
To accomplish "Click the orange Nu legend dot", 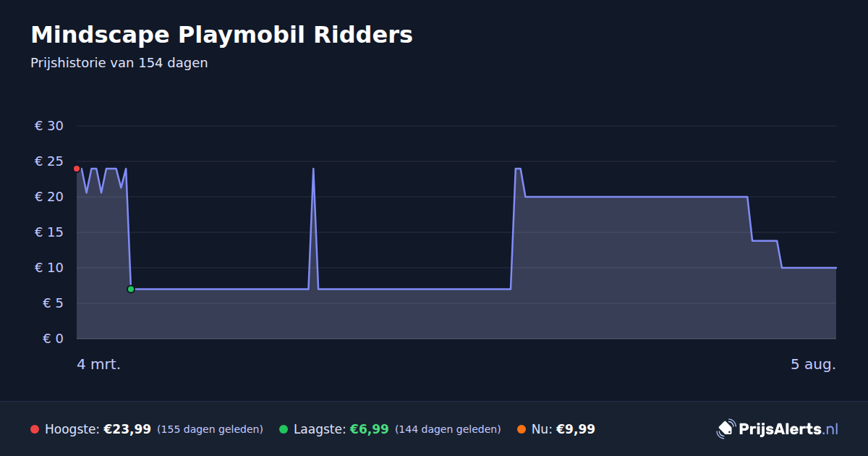I will point(522,429).
